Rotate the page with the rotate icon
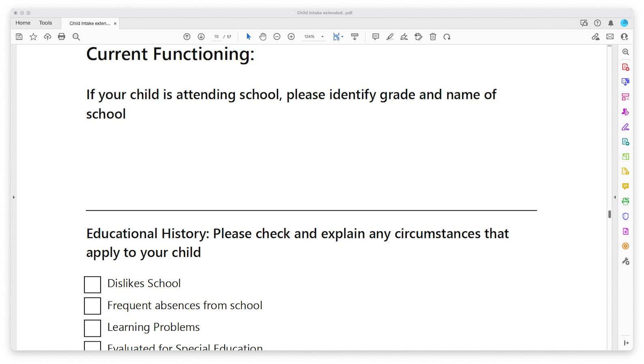The image size is (644, 364). click(x=447, y=37)
